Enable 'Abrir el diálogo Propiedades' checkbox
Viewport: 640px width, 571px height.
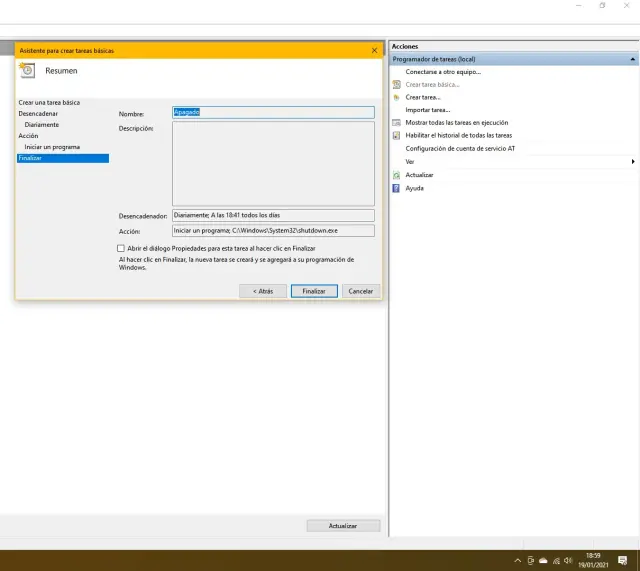tap(121, 248)
